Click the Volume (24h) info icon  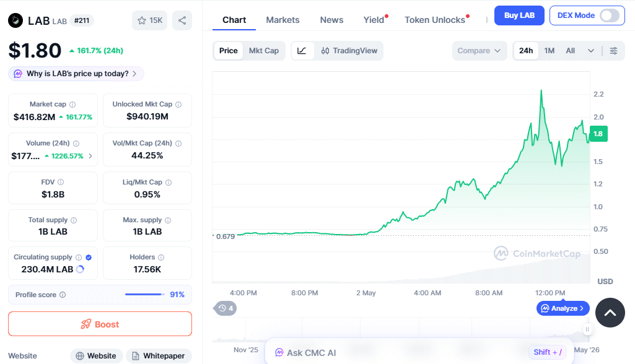coord(76,144)
